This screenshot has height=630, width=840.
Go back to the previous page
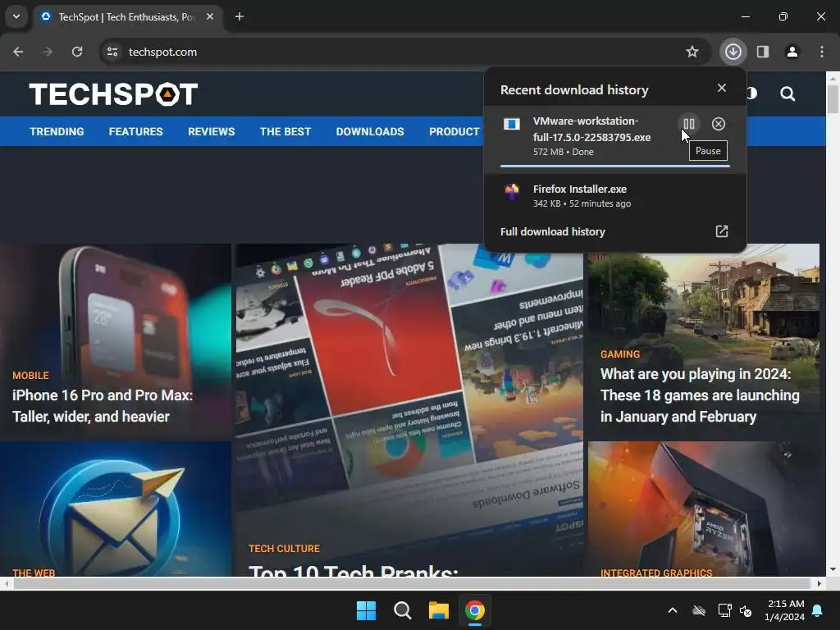coord(18,52)
